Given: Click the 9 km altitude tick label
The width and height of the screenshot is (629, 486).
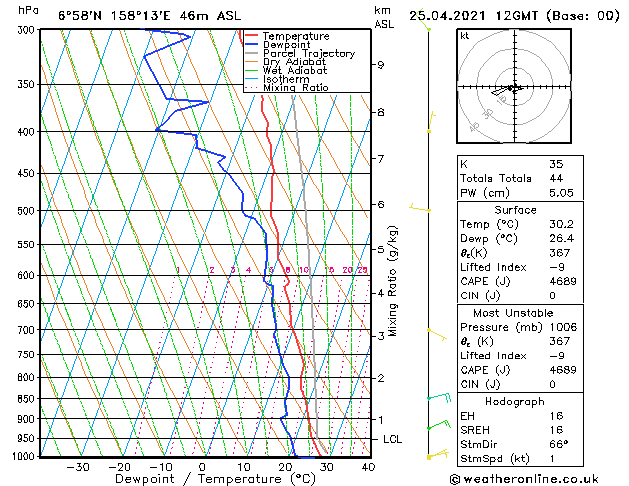Looking at the screenshot, I should [x=381, y=65].
